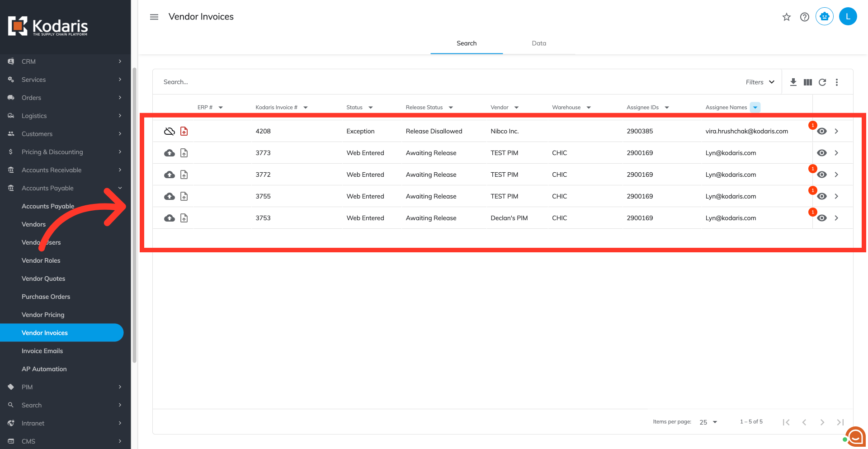Open the column chooser icon
The width and height of the screenshot is (868, 449).
[x=808, y=82]
